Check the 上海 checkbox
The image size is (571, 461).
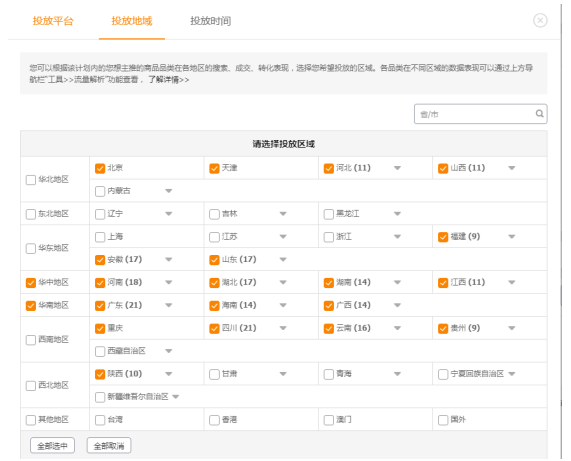coord(100,237)
